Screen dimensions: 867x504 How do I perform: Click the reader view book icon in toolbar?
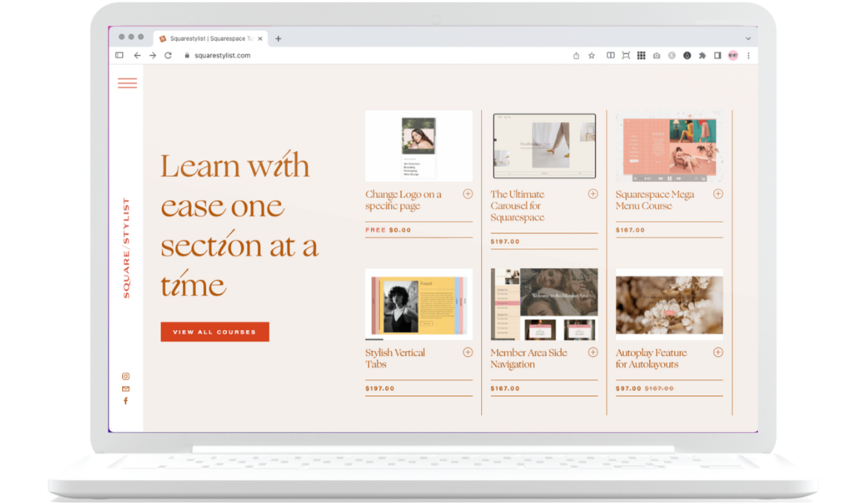tap(611, 56)
